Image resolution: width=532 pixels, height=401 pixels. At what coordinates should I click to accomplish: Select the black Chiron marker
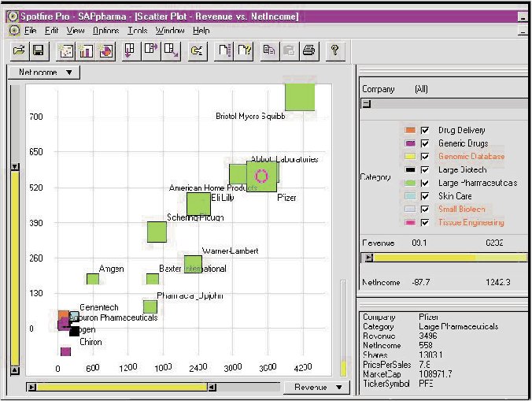[74, 332]
